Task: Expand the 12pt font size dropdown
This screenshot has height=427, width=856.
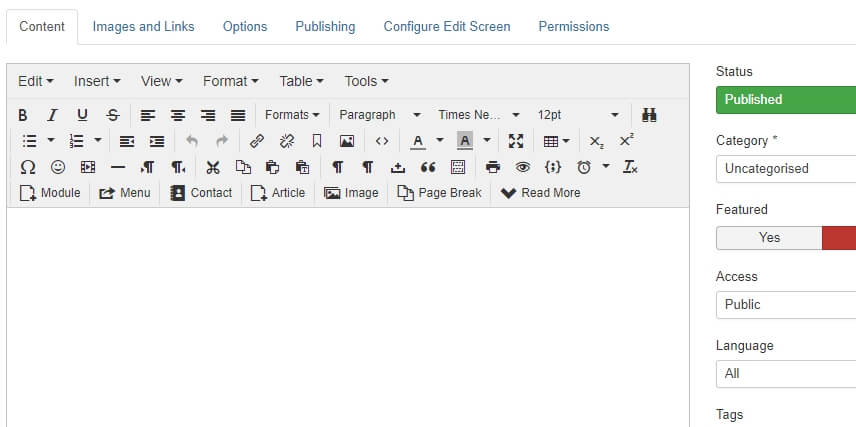Action: tap(578, 115)
